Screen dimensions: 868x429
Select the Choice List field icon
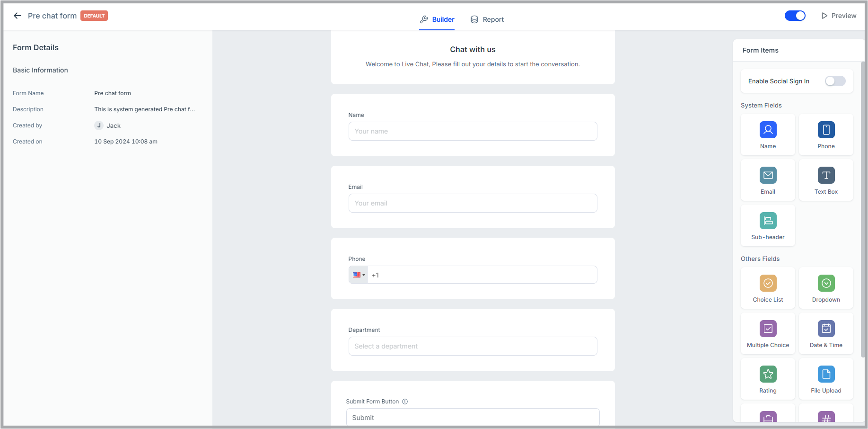tap(768, 287)
